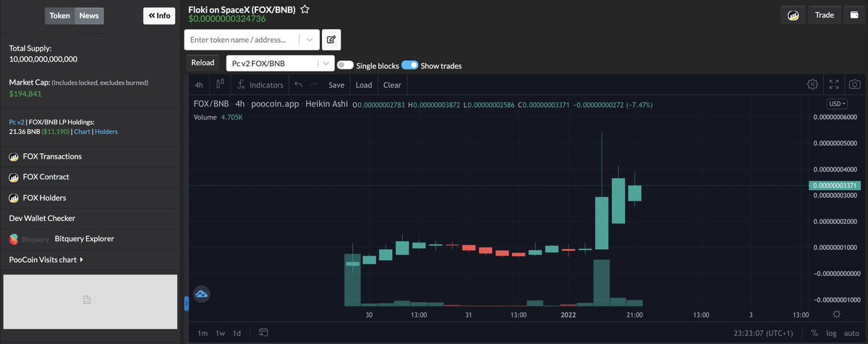
Task: Open the edit token list pencil icon
Action: click(331, 39)
